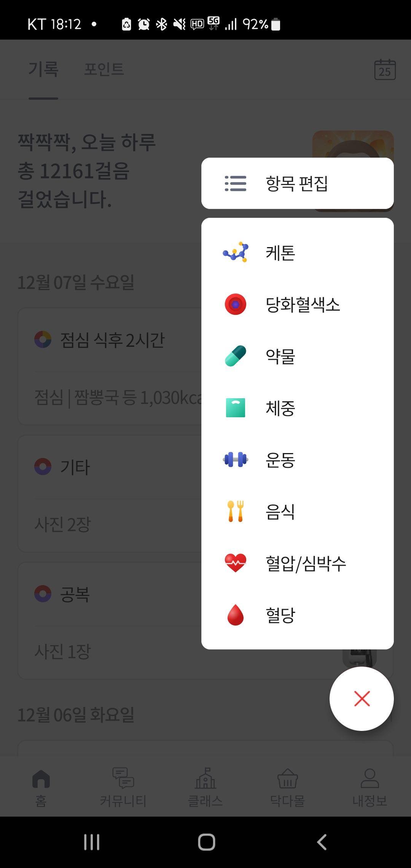Open 항목 편집 list editor
Viewport: 411px width, 868px height.
297,183
